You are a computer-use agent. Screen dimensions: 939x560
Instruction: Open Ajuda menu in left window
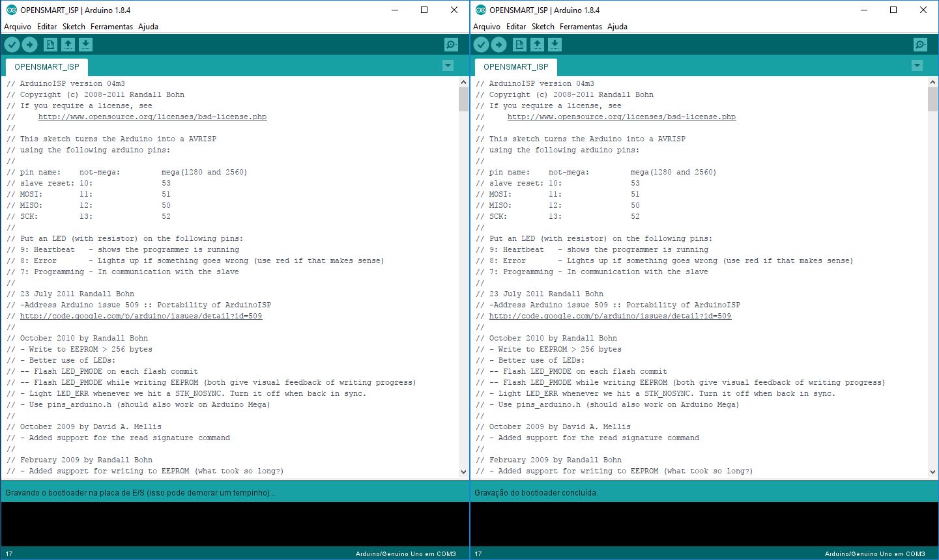pyautogui.click(x=148, y=27)
